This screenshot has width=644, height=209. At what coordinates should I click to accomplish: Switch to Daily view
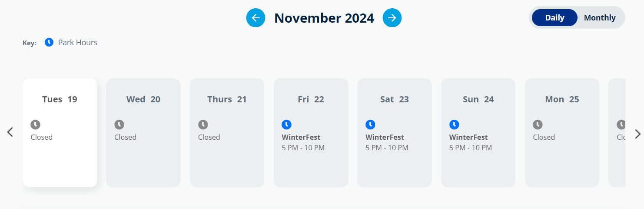pyautogui.click(x=554, y=18)
